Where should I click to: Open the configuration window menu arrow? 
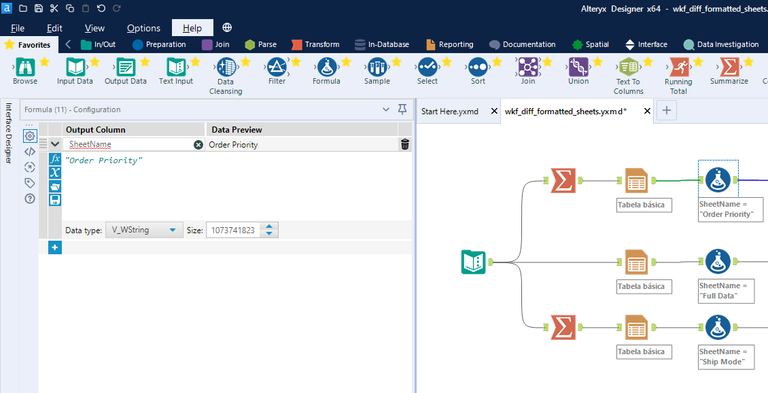point(386,109)
